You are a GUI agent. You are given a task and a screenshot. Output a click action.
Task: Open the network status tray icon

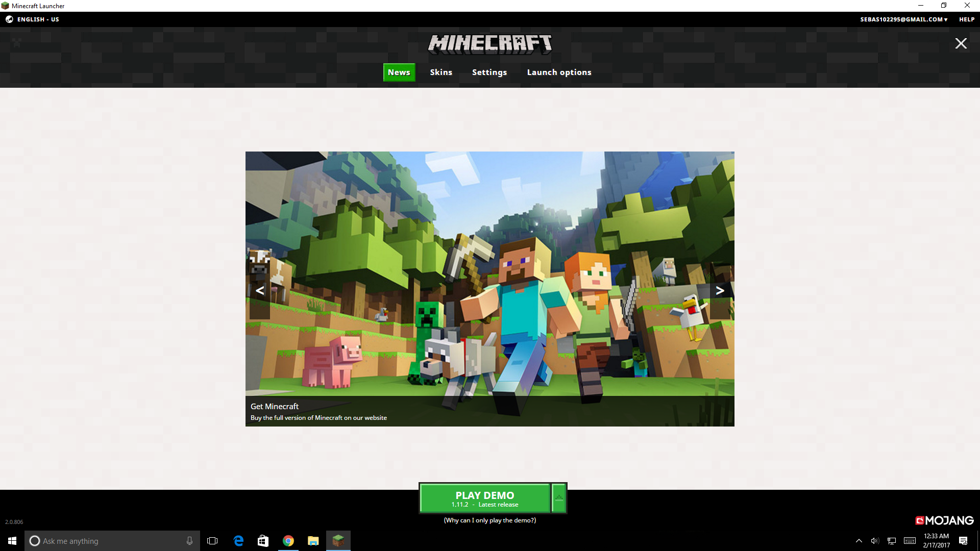coord(892,541)
